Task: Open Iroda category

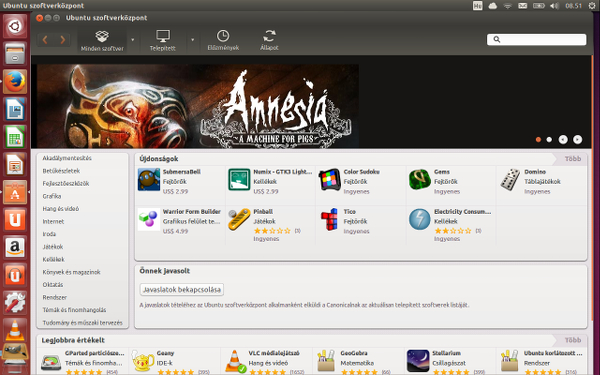Action: pos(49,234)
